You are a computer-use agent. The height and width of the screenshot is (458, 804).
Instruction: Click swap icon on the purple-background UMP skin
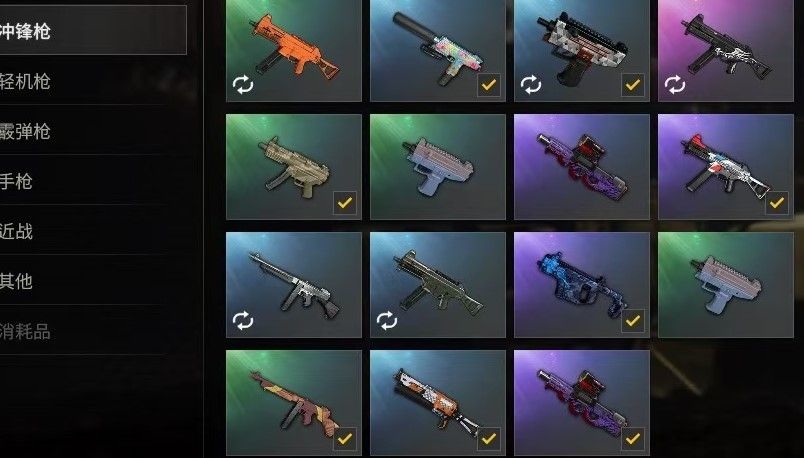675,85
